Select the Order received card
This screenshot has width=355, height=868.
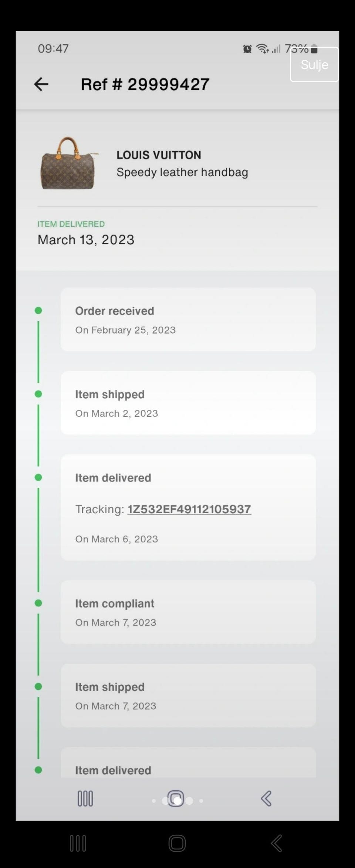[188, 320]
